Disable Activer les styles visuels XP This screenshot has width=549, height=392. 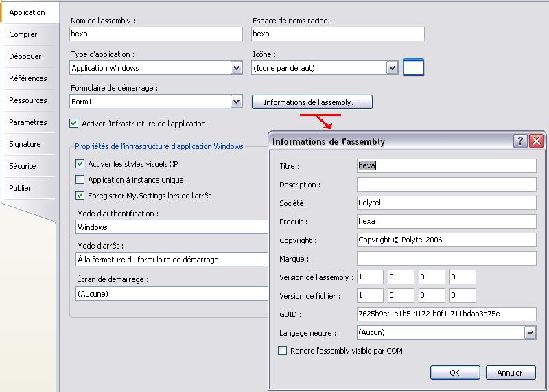point(80,164)
